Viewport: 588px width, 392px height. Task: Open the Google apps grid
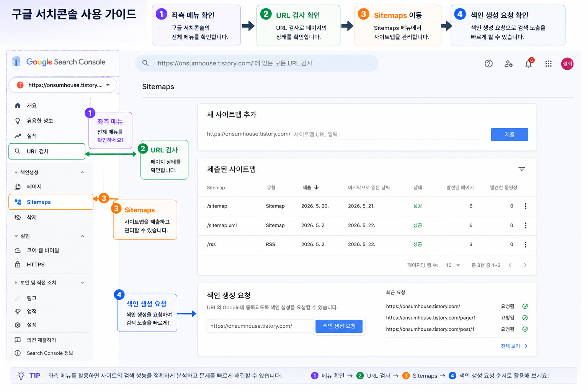coord(548,64)
